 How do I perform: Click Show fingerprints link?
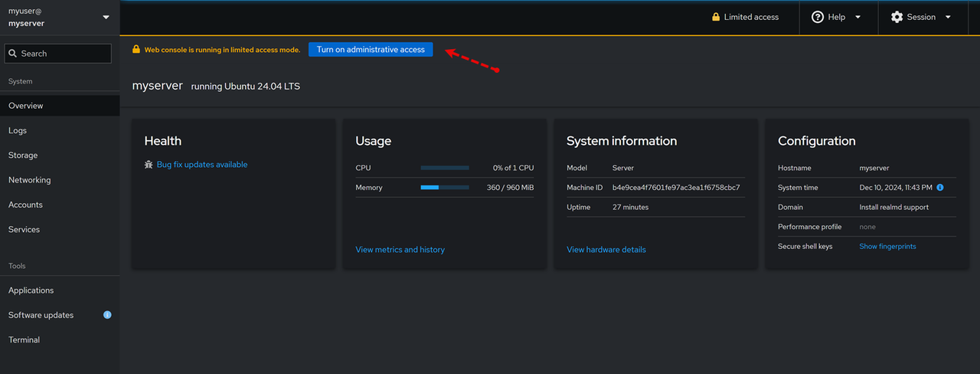pyautogui.click(x=887, y=247)
